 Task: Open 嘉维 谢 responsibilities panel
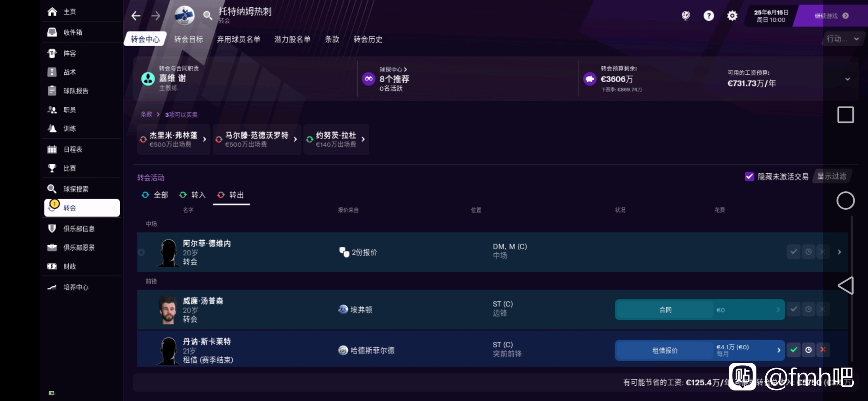click(245, 78)
